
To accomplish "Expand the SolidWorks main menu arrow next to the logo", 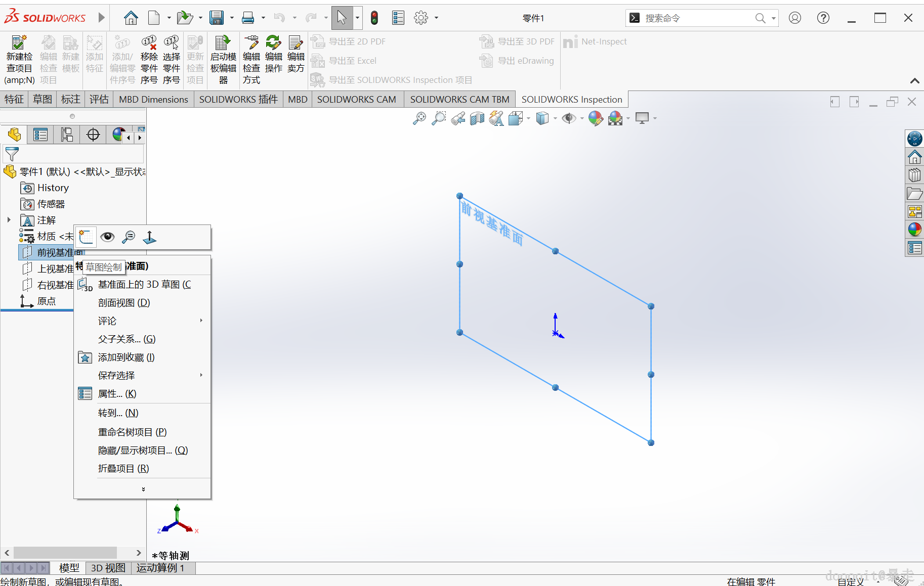I will point(101,18).
